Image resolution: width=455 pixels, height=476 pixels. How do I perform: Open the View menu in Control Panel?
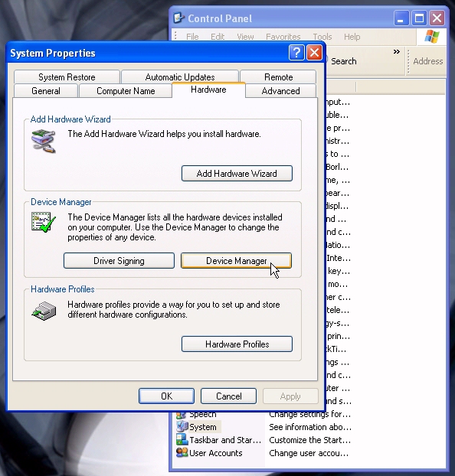pos(245,37)
